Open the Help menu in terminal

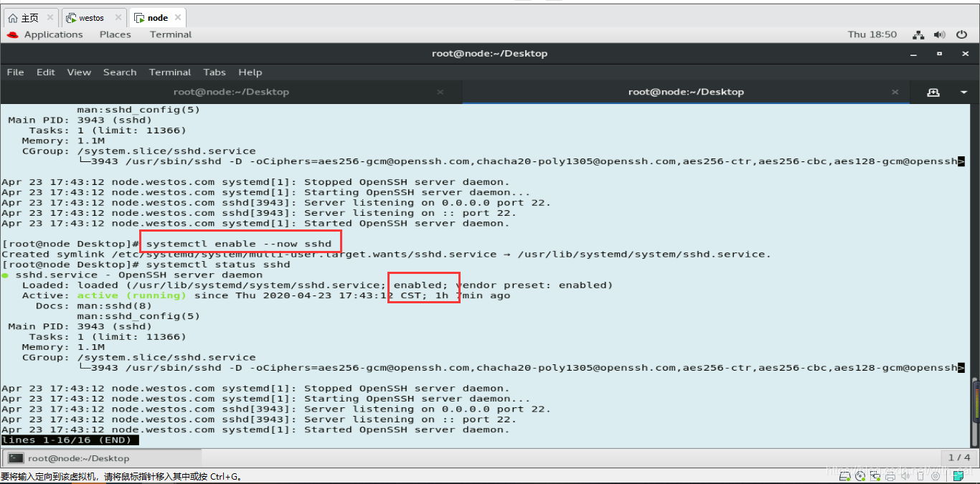coord(250,72)
